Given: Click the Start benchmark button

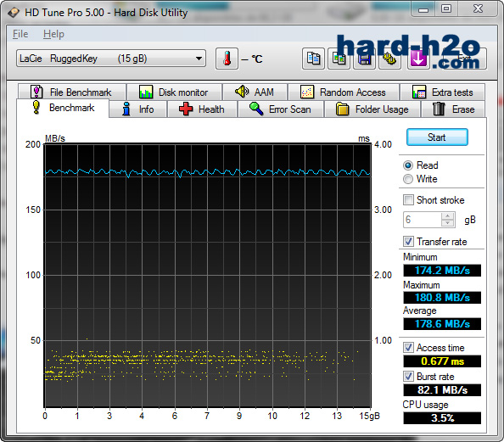Looking at the screenshot, I should (x=437, y=137).
